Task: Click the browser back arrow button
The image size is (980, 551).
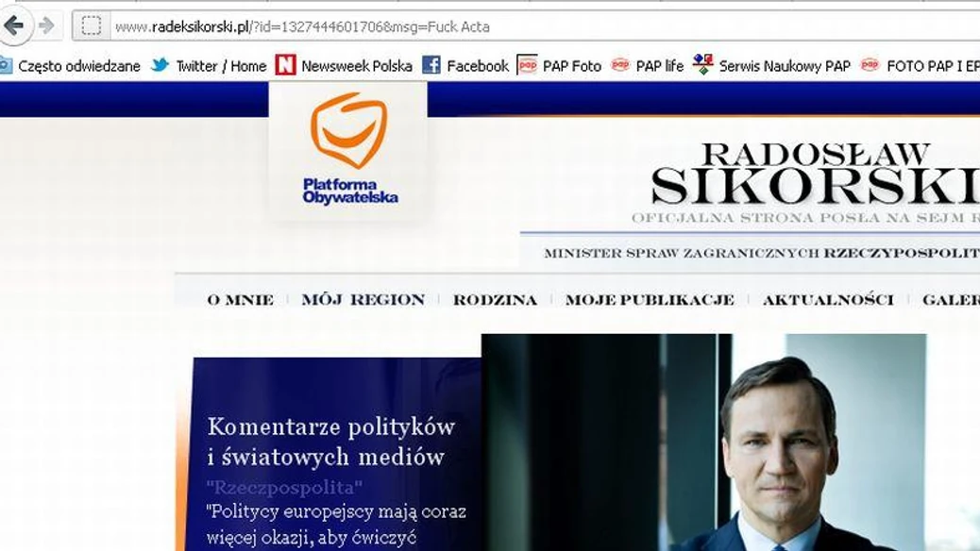Action: [14, 25]
